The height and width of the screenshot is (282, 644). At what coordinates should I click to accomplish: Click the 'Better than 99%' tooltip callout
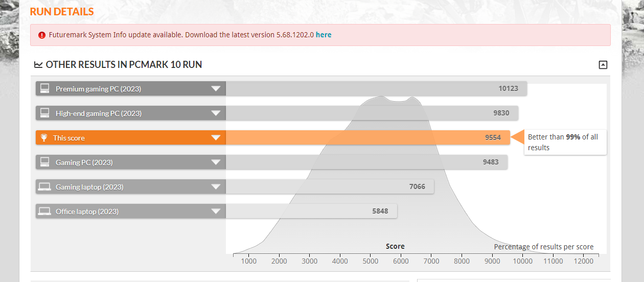[x=565, y=142]
